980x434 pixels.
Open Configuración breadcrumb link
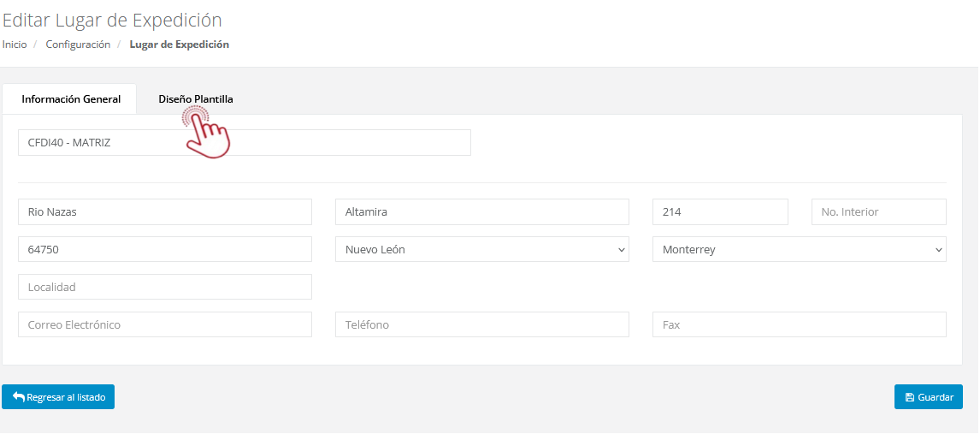[78, 45]
